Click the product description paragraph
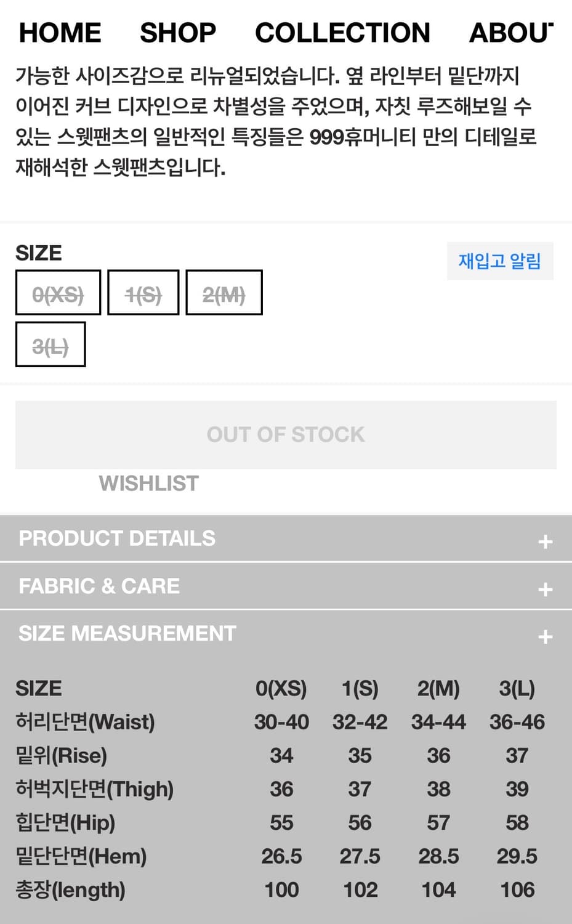The image size is (572, 924). 276,121
